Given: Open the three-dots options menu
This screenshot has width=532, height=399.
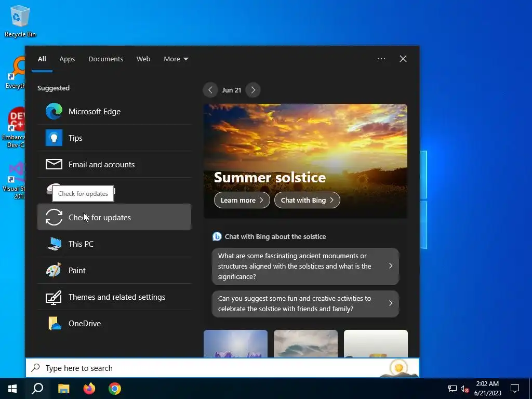Looking at the screenshot, I should (381, 59).
